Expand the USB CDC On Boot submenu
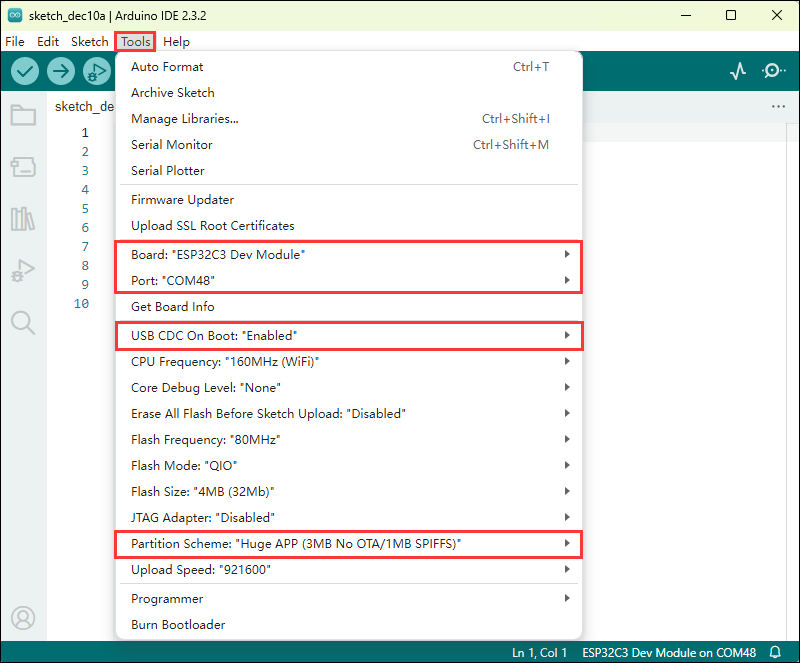This screenshot has width=800, height=663. point(348,335)
